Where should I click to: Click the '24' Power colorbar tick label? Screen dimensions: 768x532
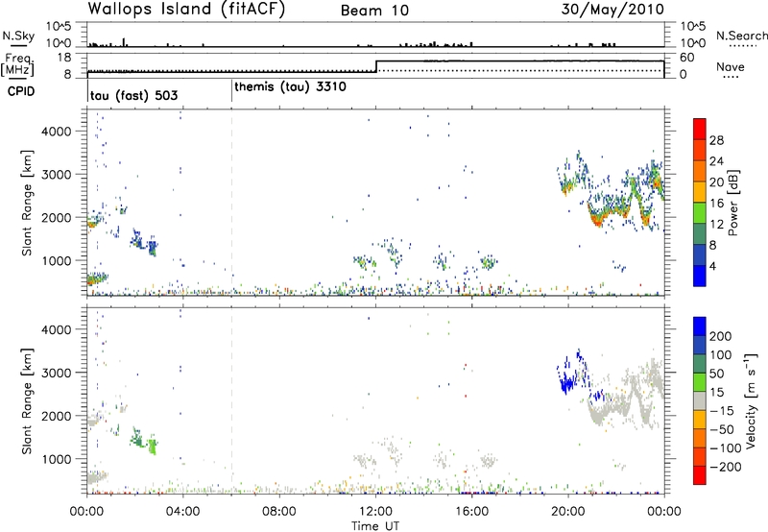coord(716,161)
